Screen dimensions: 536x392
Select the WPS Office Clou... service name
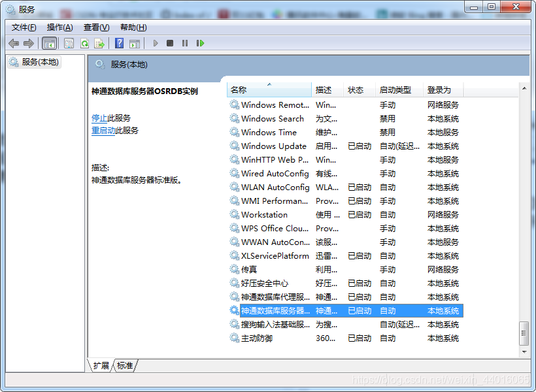click(275, 228)
